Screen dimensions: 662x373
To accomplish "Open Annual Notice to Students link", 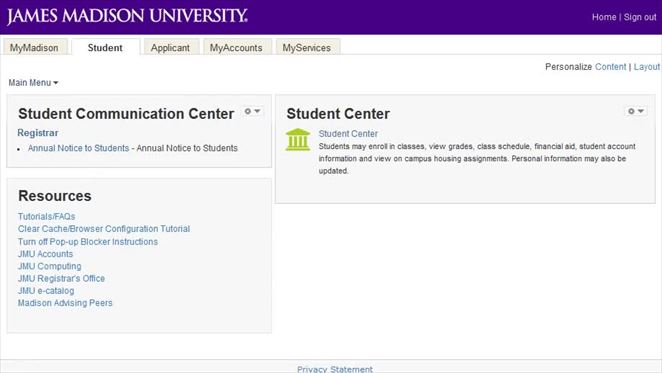I will click(x=79, y=148).
